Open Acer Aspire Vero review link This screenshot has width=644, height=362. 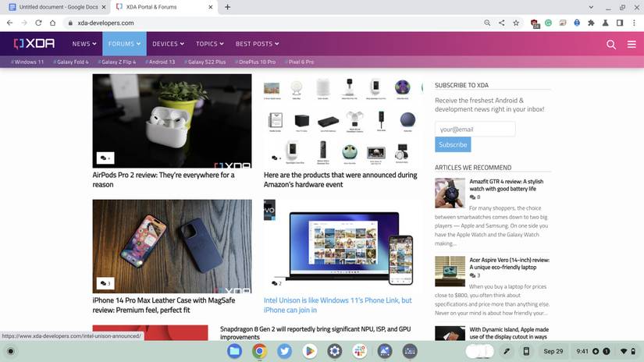click(509, 264)
